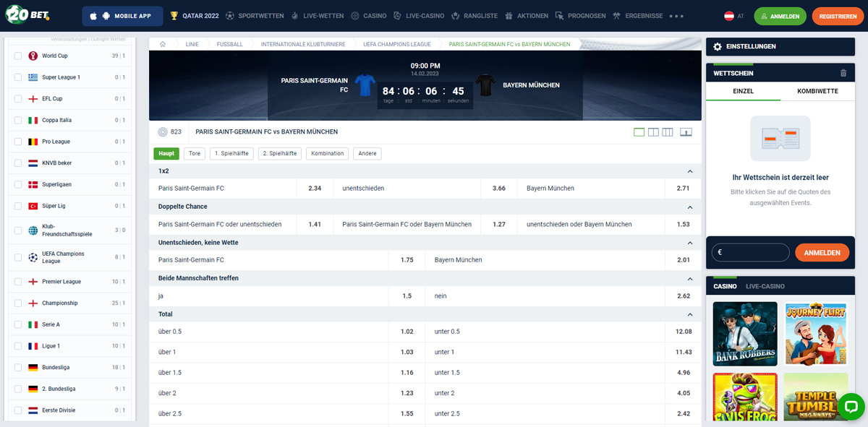
Task: Open the match pop-out window icon
Action: click(x=686, y=132)
